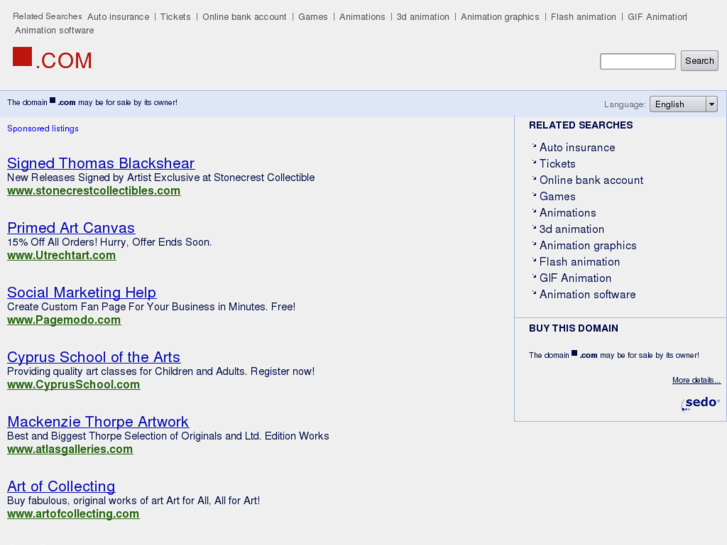Select Animations in top related searches bar

(362, 17)
